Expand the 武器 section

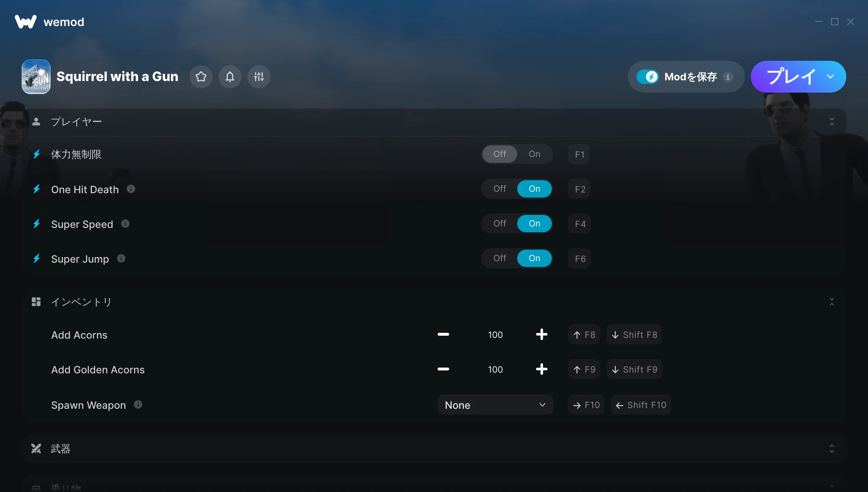(x=832, y=449)
